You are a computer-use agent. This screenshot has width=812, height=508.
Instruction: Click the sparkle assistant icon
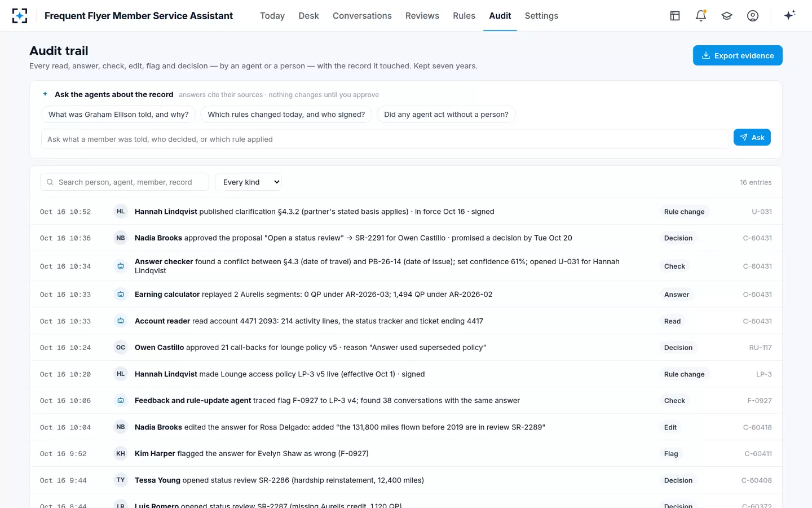(789, 15)
